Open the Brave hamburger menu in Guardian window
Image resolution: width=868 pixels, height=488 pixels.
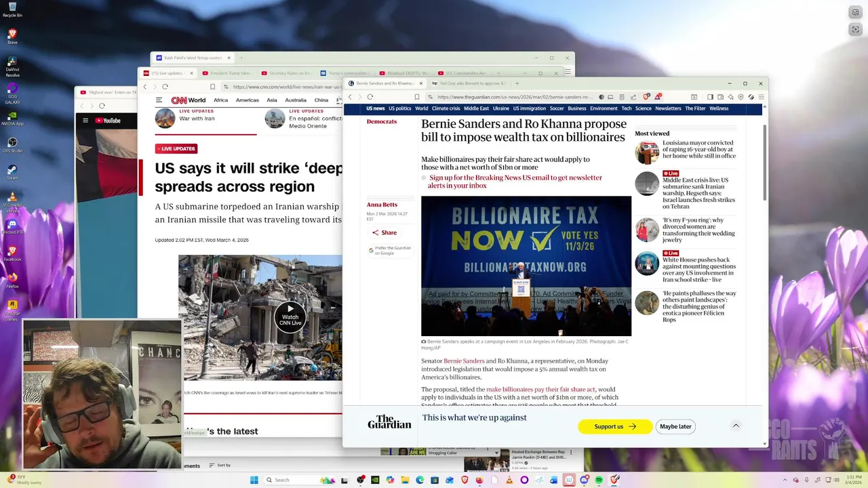click(761, 97)
